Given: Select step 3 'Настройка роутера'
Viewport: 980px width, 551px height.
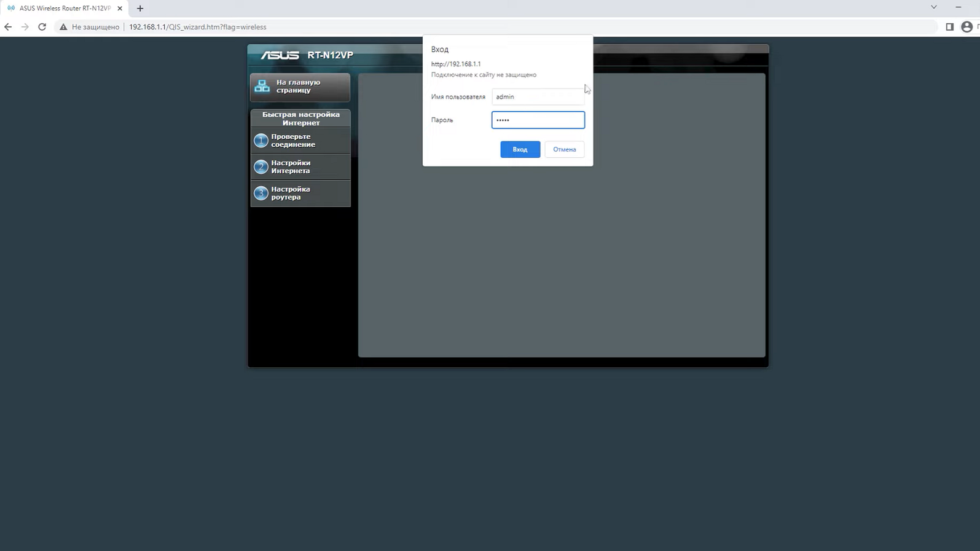Looking at the screenshot, I should [x=300, y=193].
